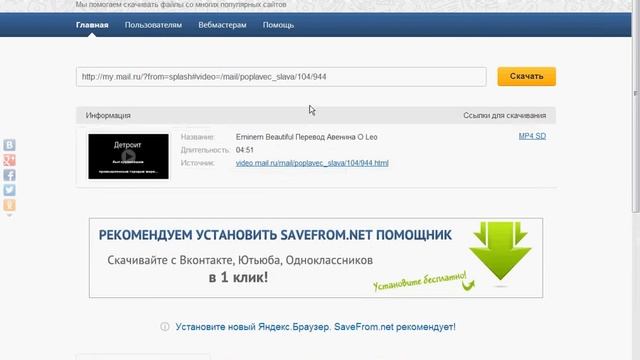The image size is (640, 360).
Task: Open the Помощь menu item
Action: (278, 25)
